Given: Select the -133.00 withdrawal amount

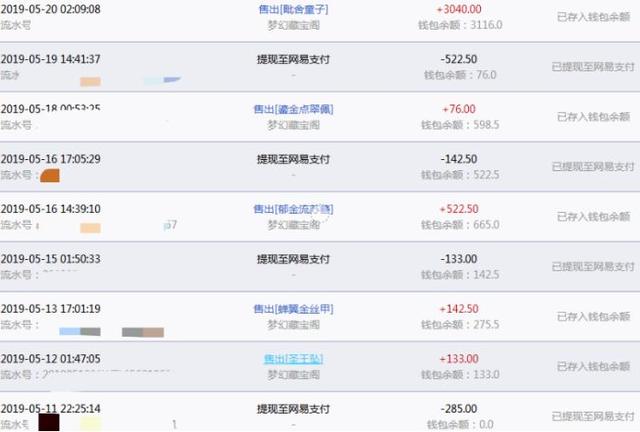Looking at the screenshot, I should pos(459,259).
